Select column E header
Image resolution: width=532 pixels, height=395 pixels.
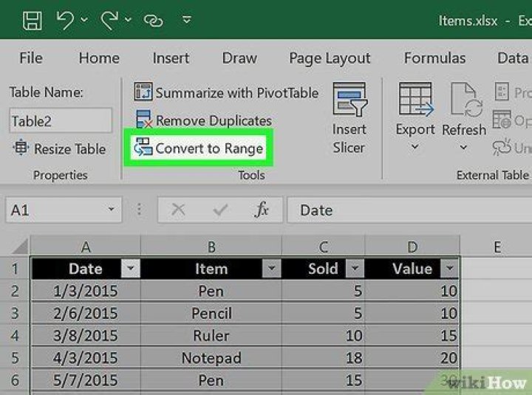click(x=497, y=246)
